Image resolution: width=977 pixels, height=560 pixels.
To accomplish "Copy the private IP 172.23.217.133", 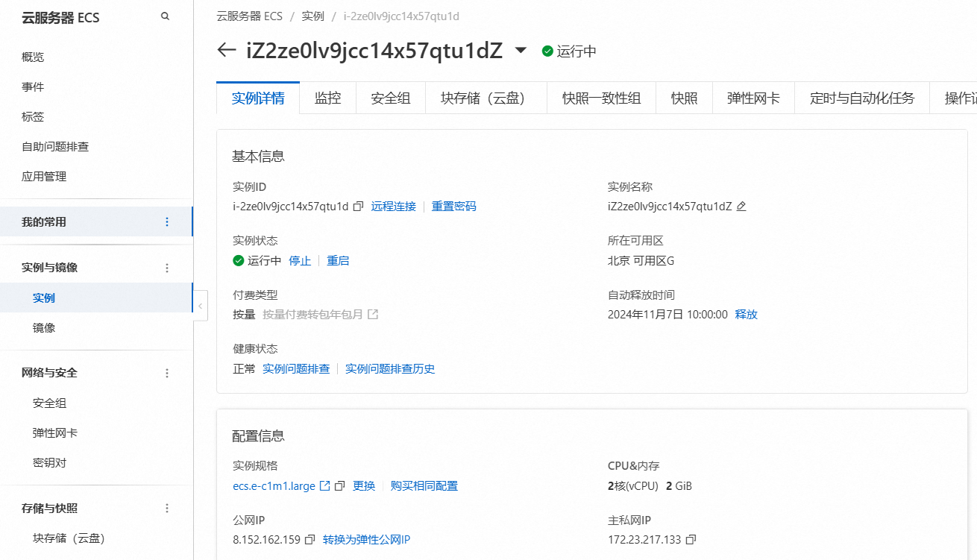I will click(691, 540).
